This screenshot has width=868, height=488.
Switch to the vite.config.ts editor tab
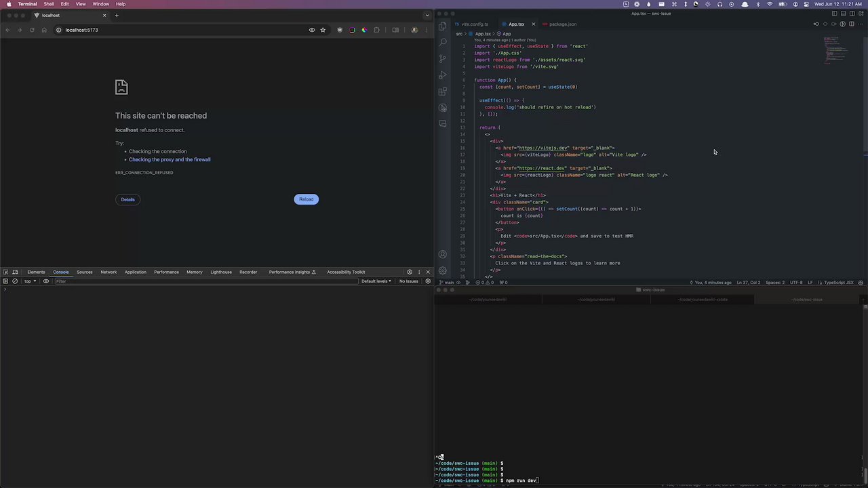471,24
